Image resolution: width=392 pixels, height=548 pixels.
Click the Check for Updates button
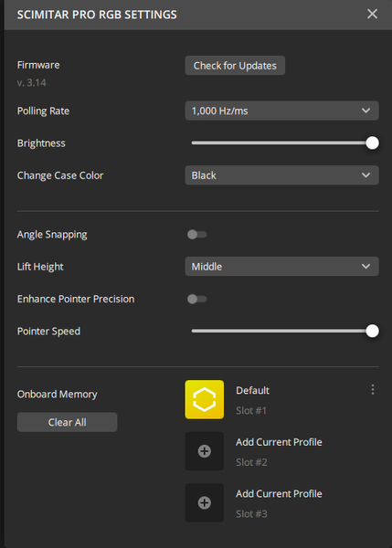[x=235, y=66]
